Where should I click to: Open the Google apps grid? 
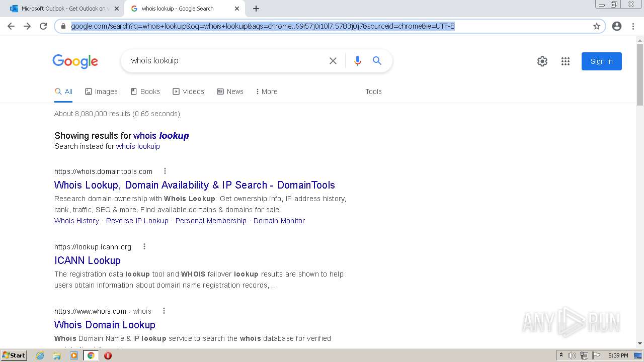pos(566,61)
